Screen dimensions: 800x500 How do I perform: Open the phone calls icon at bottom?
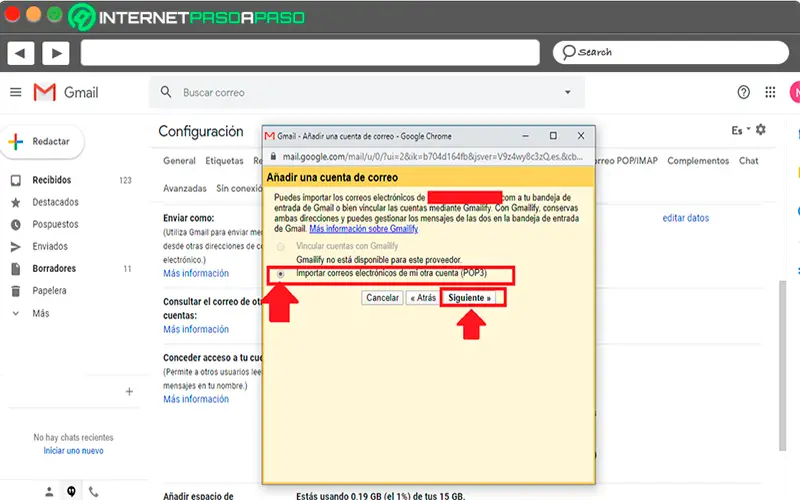(93, 492)
